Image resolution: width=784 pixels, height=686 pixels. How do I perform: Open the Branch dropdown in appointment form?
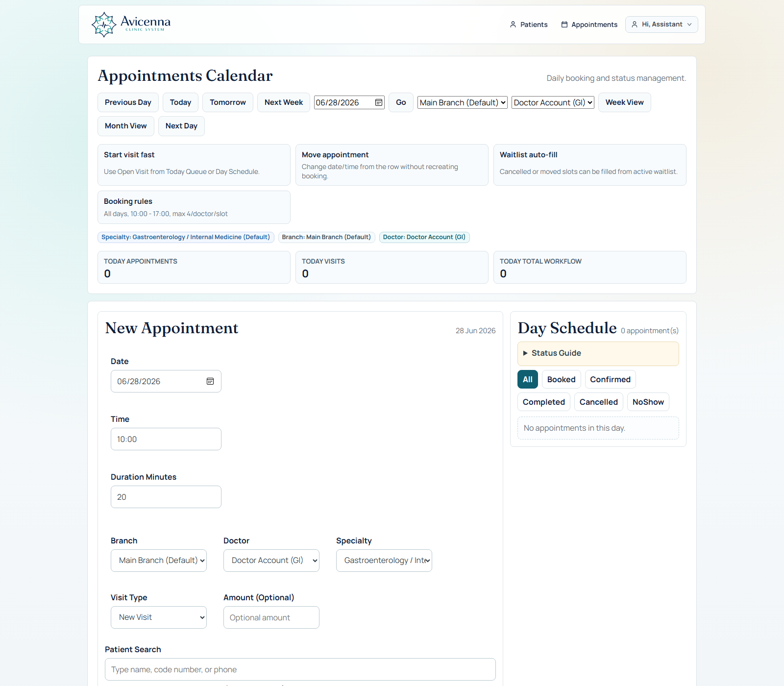pos(159,561)
